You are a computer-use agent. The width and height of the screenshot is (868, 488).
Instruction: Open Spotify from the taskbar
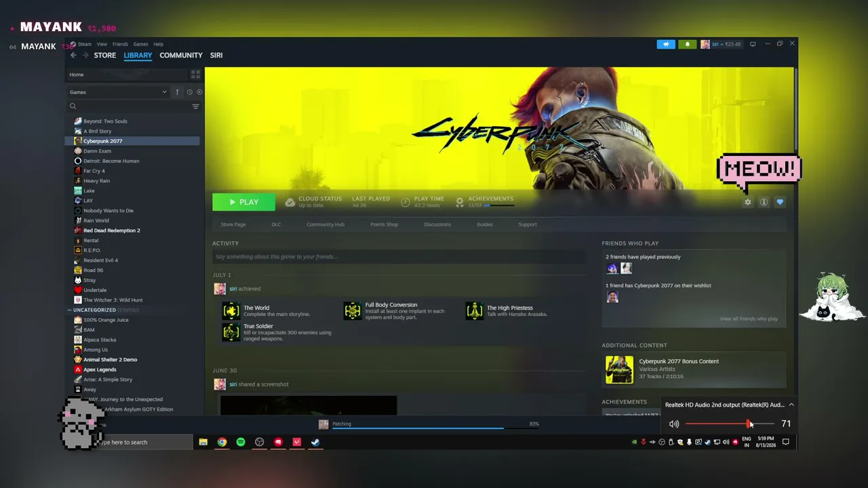[241, 442]
